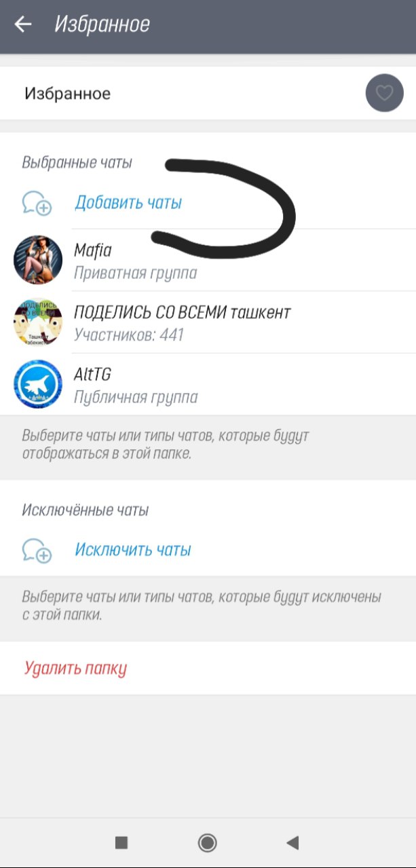This screenshot has height=868, width=416.
Task: Select the AltTG chat name
Action: click(92, 375)
